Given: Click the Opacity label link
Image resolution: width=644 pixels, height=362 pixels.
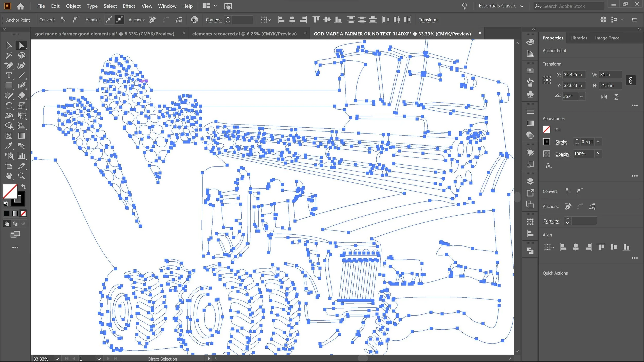Looking at the screenshot, I should pyautogui.click(x=562, y=154).
